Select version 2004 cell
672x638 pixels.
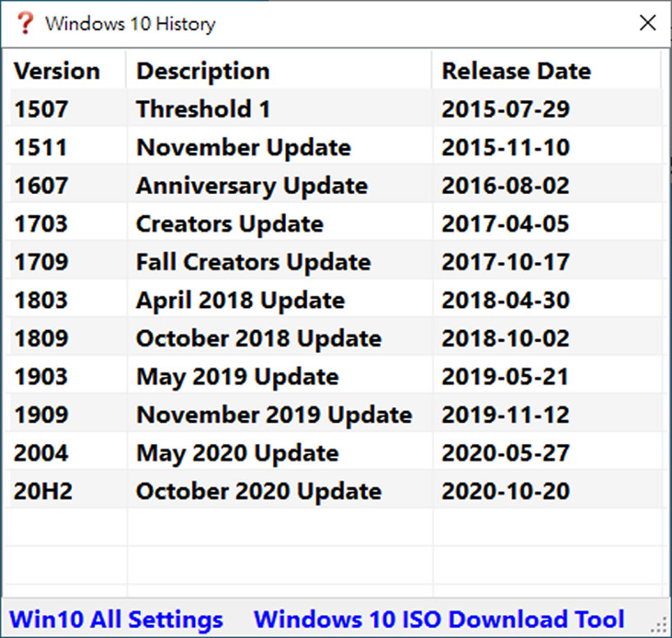pos(41,453)
